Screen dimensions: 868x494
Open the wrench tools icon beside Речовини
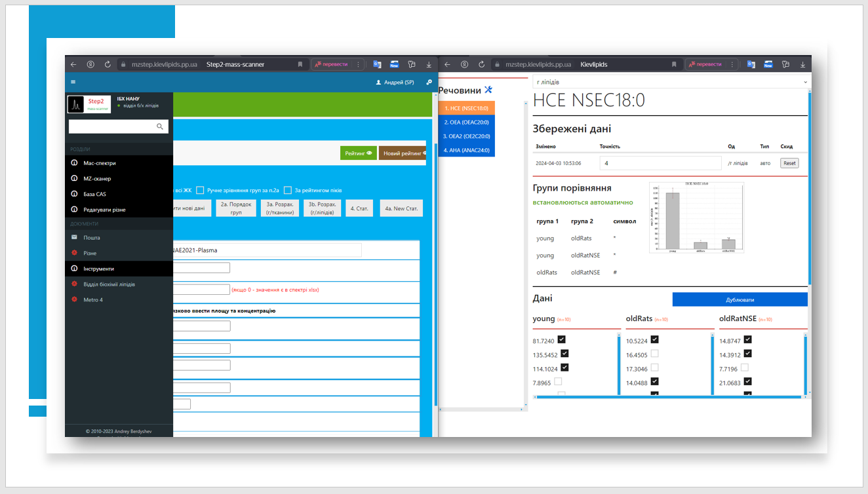(488, 90)
